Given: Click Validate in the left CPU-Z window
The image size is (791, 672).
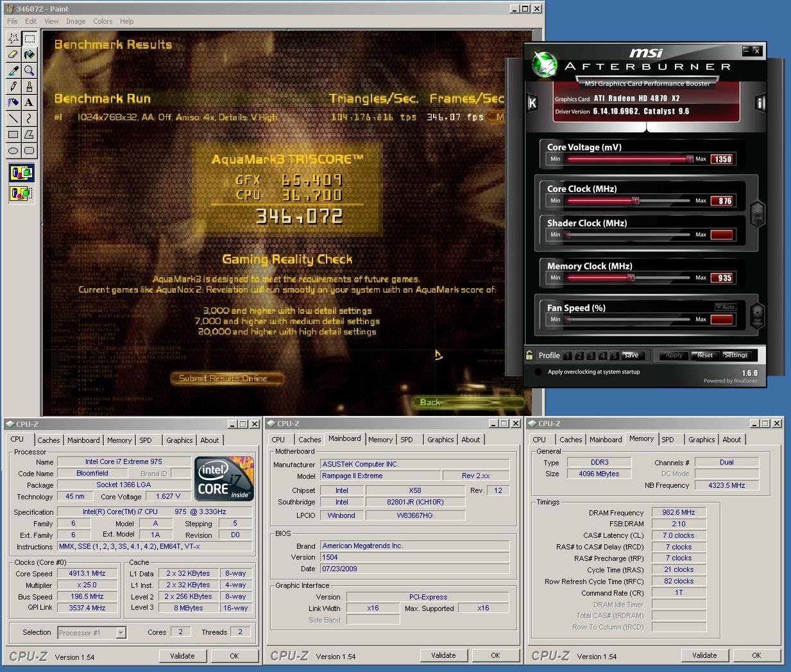Looking at the screenshot, I should point(182,656).
